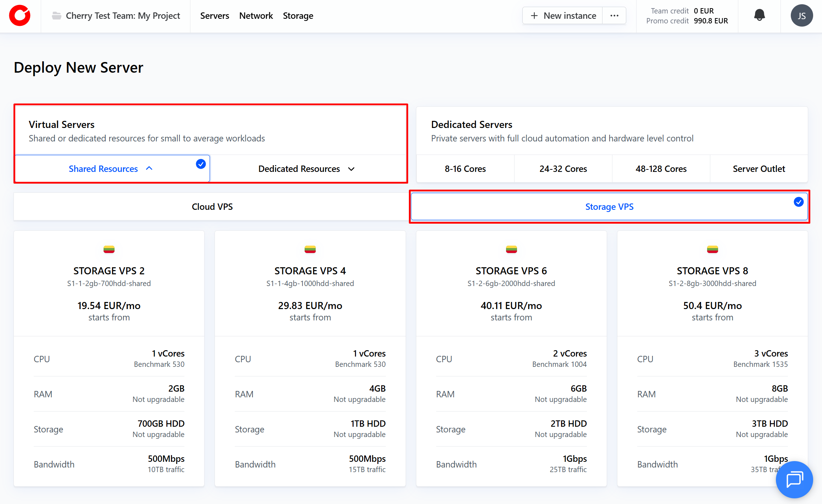Image resolution: width=822 pixels, height=504 pixels.
Task: Collapse the Shared Resources chevron
Action: pyautogui.click(x=149, y=169)
